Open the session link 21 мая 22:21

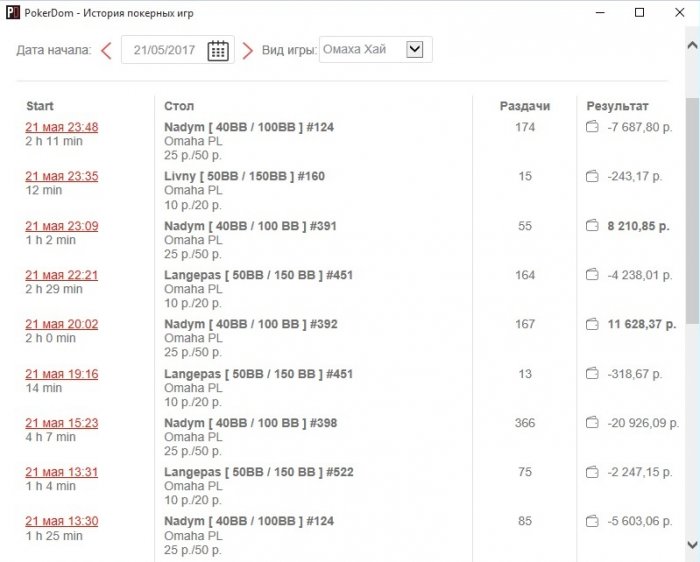[x=62, y=275]
